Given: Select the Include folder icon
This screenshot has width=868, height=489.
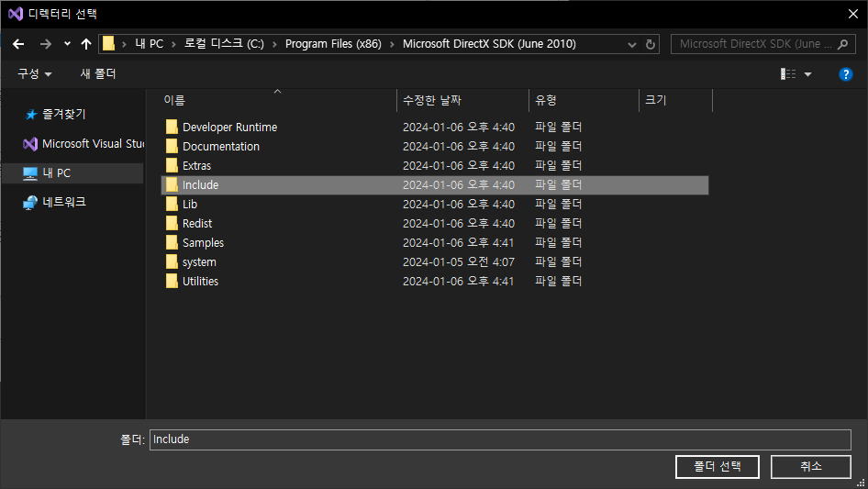Looking at the screenshot, I should coord(172,185).
